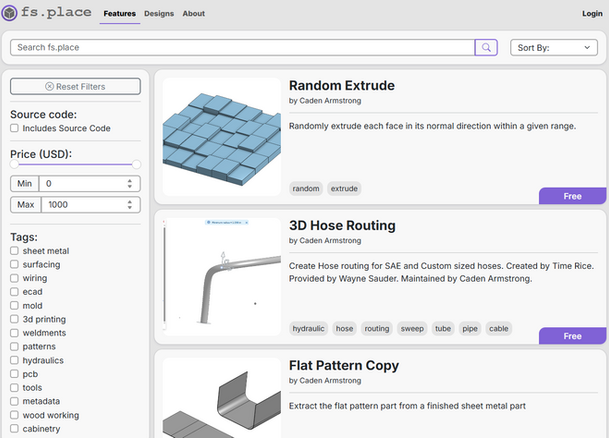Click author name under Random Extrude
This screenshot has height=438, width=609.
point(330,101)
